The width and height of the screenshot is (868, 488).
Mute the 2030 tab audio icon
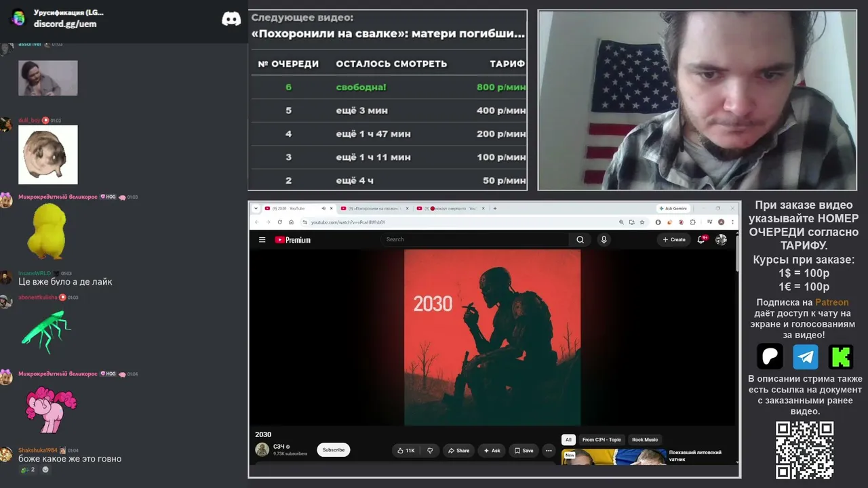tap(323, 208)
